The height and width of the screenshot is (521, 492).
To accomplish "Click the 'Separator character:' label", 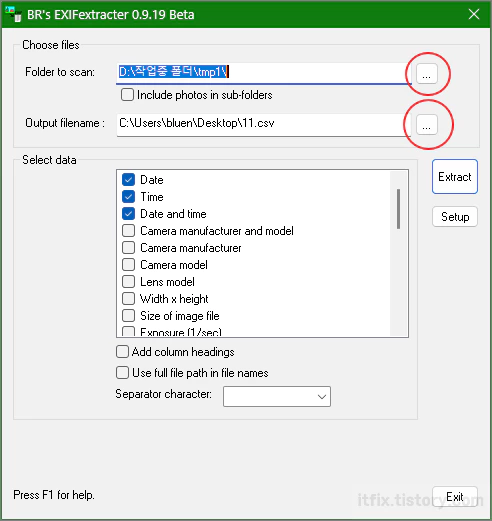I will tap(163, 394).
